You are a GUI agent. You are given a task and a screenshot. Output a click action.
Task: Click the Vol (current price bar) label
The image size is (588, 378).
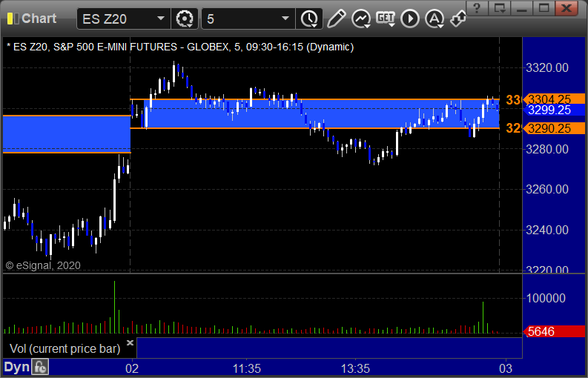(65, 349)
